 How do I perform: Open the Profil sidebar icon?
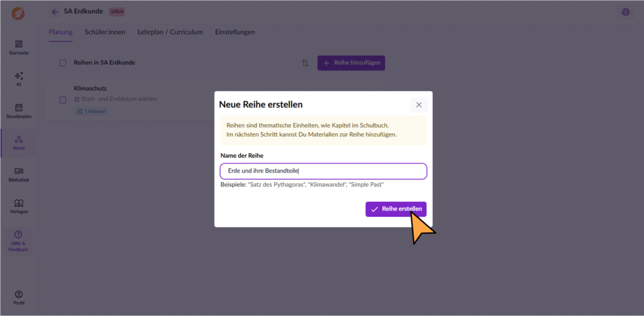[18, 297]
